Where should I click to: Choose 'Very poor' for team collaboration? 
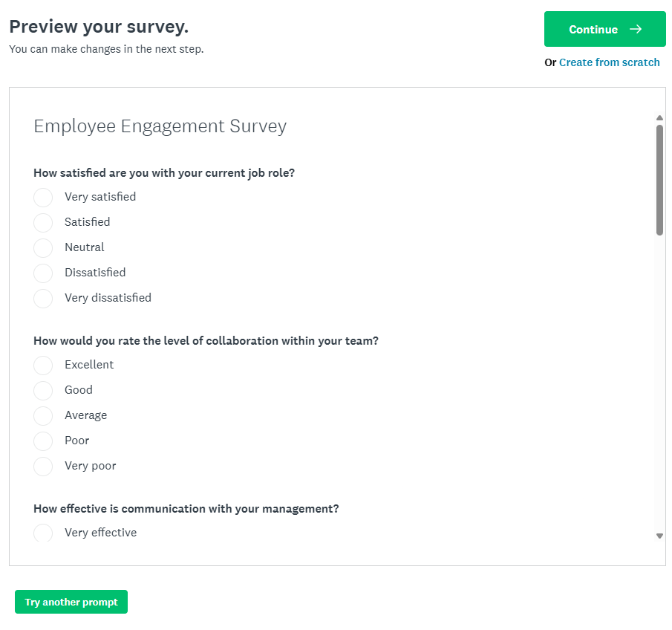[43, 466]
